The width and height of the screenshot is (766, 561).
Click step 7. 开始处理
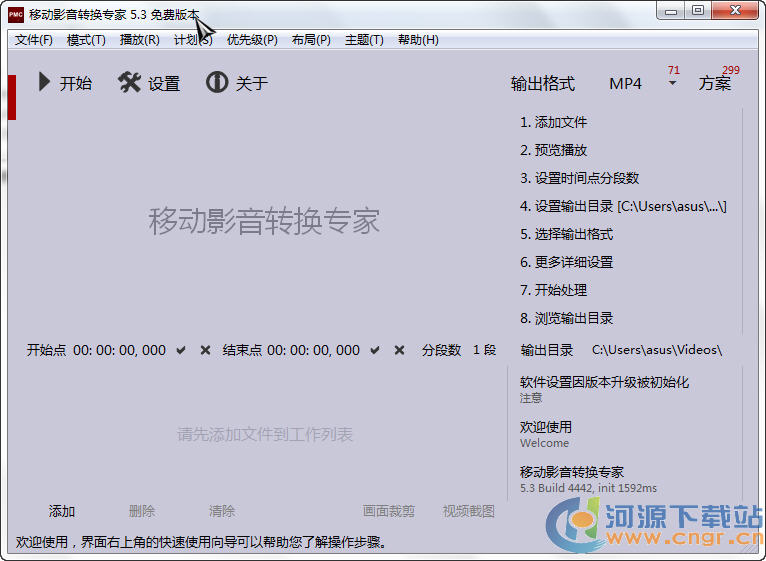[553, 290]
